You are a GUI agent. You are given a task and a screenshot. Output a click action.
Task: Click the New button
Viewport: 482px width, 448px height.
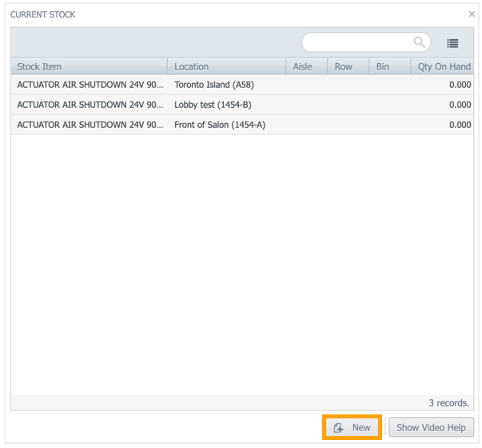[x=352, y=427]
